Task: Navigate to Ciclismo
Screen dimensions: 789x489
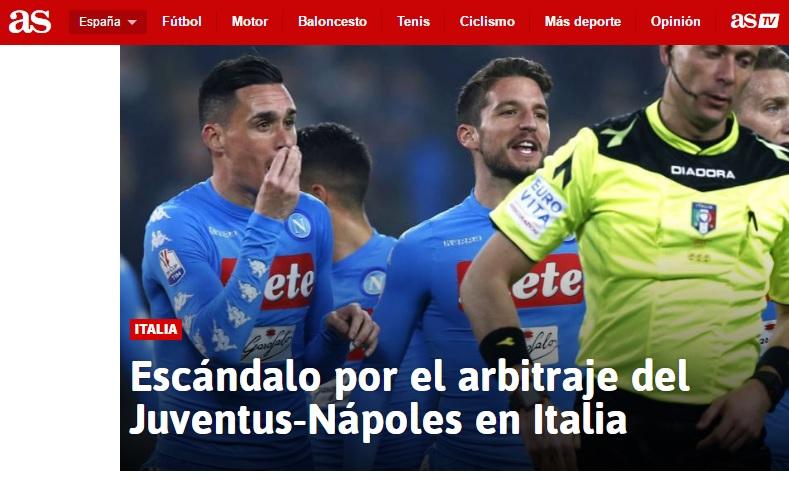Action: pos(487,22)
